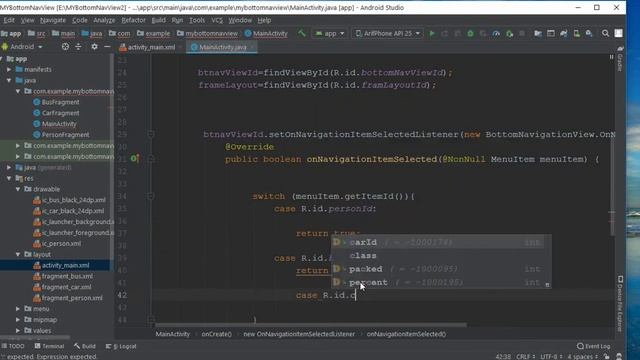Click the Make Project hammer icon

(302, 33)
